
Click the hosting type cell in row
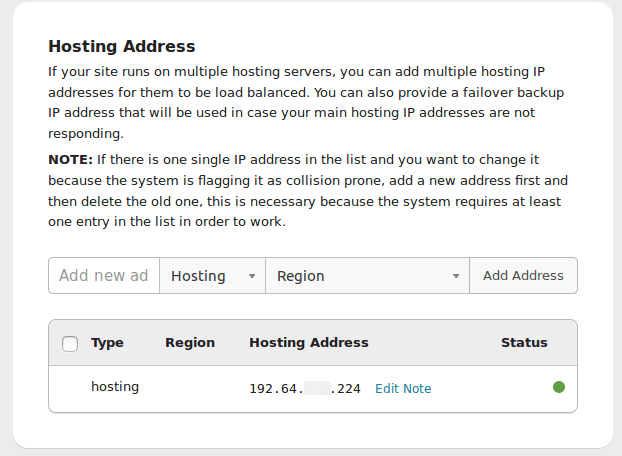[x=115, y=387]
